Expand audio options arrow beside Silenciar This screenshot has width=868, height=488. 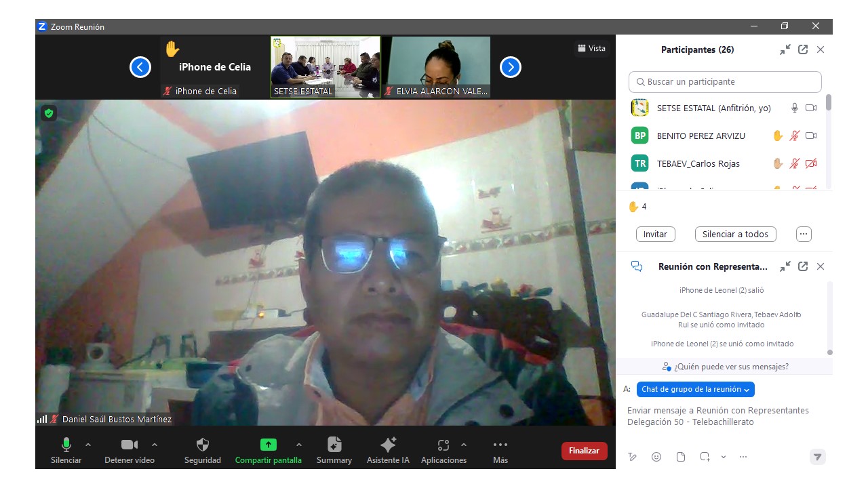click(87, 445)
